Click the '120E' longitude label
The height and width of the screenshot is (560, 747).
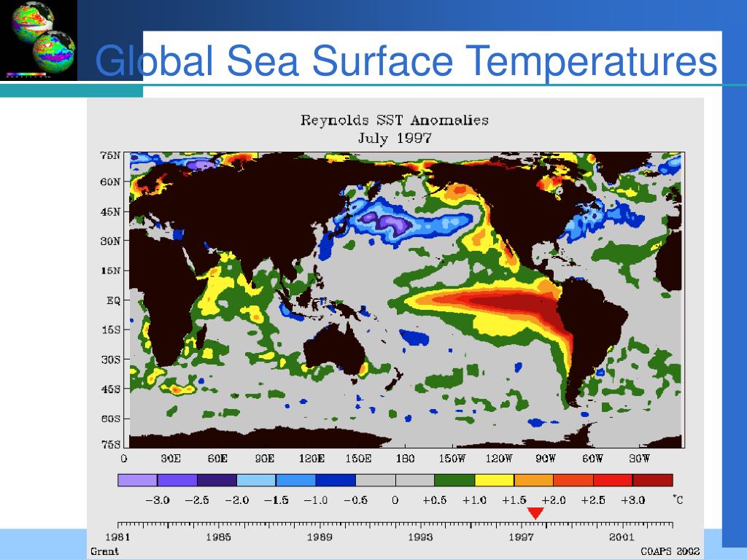pos(311,459)
